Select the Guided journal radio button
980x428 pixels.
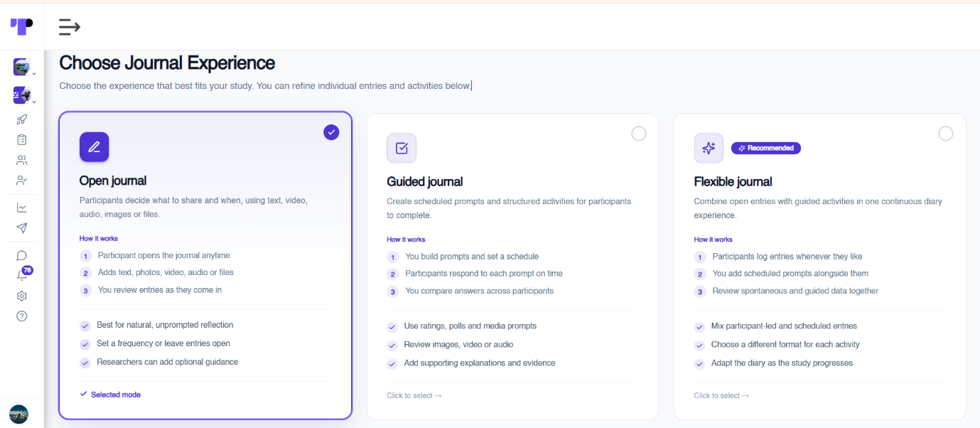coord(639,133)
